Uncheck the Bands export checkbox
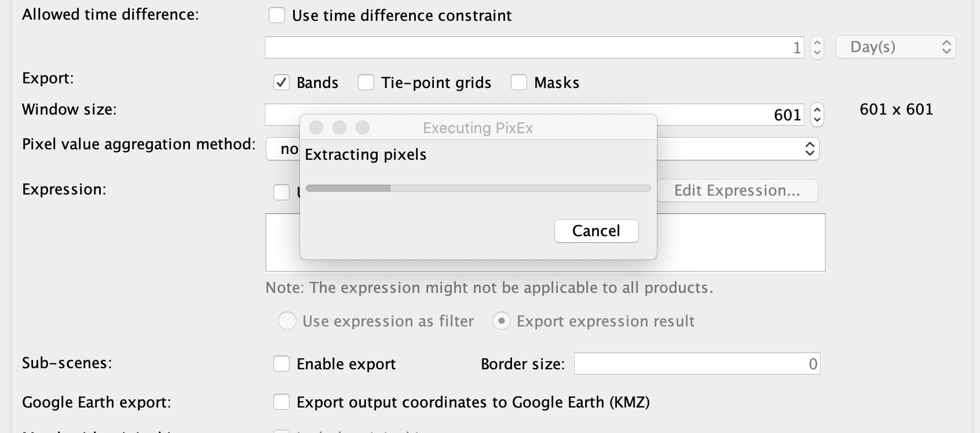 pyautogui.click(x=281, y=83)
